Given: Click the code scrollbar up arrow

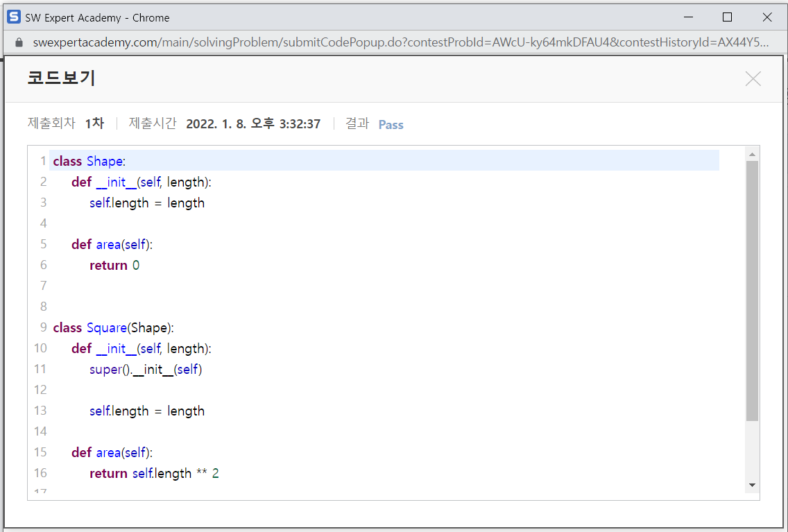Looking at the screenshot, I should pos(752,154).
